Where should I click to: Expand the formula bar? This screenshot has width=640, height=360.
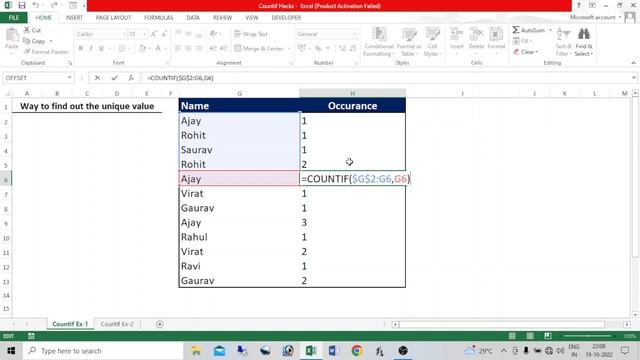click(x=633, y=78)
